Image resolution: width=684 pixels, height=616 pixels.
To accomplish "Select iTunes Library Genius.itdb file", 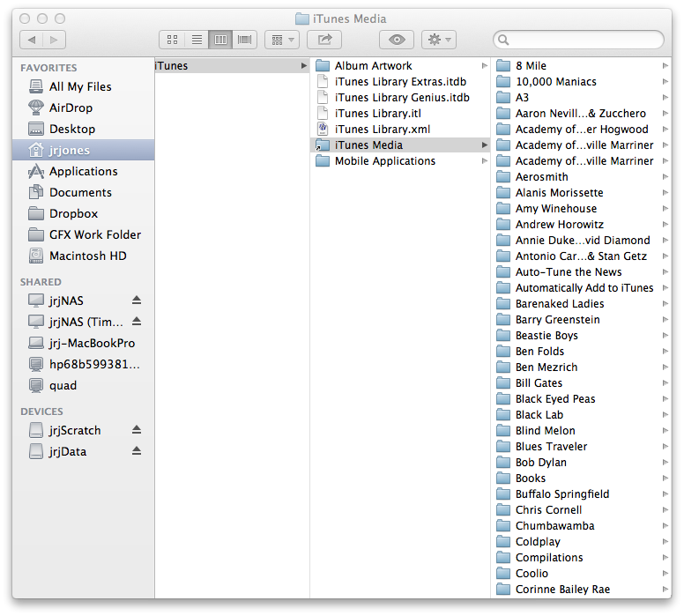I will click(x=400, y=97).
